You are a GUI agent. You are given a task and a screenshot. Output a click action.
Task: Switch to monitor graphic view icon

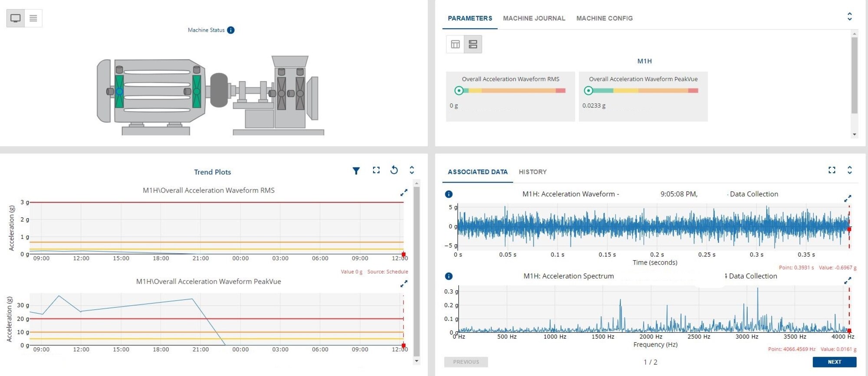click(16, 18)
